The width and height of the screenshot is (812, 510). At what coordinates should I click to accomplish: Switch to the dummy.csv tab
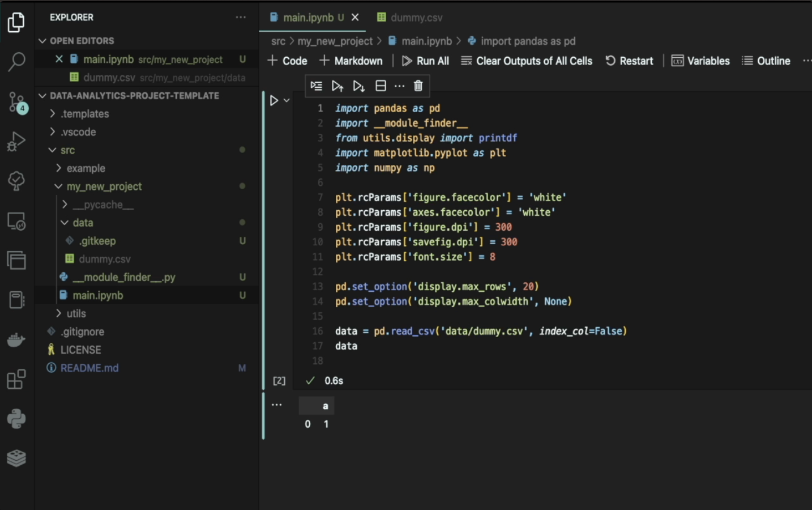coord(415,17)
